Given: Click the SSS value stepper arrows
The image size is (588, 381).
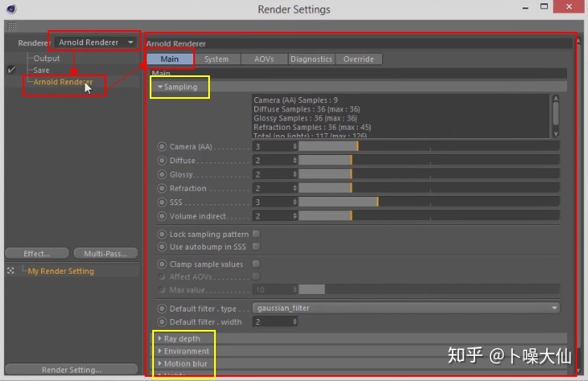Looking at the screenshot, I should coord(294,202).
